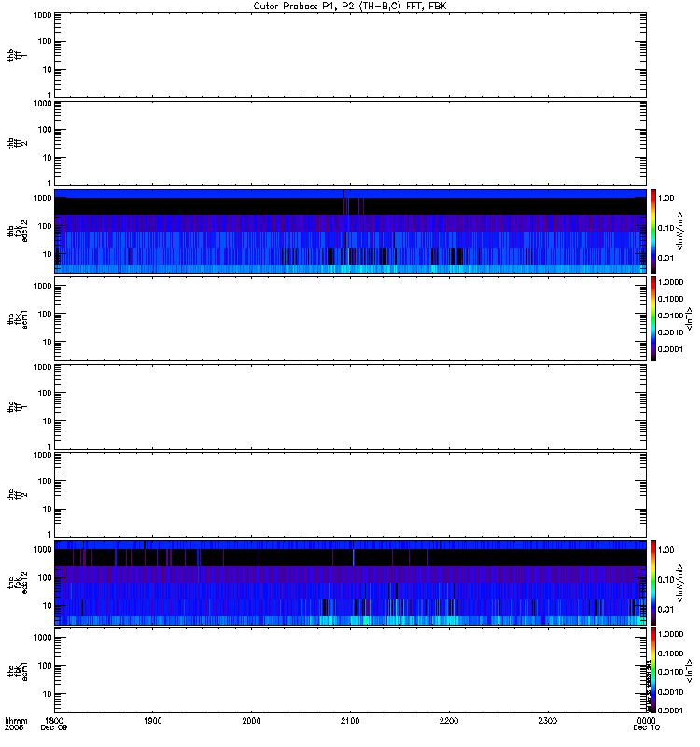Viewport: 700px width, 747px height.
Task: Click '<|mV/m|>' units label beside thc edc12 color bar
Action: (680, 583)
